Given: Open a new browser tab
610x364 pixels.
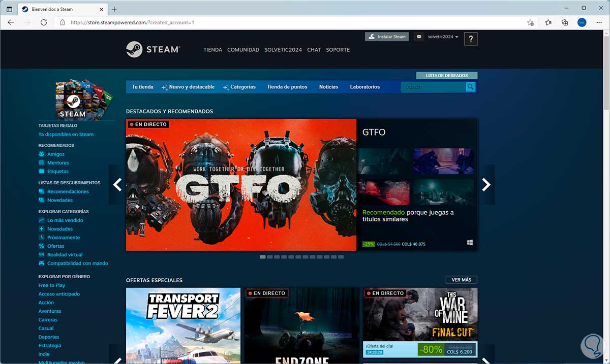Looking at the screenshot, I should point(114,9).
